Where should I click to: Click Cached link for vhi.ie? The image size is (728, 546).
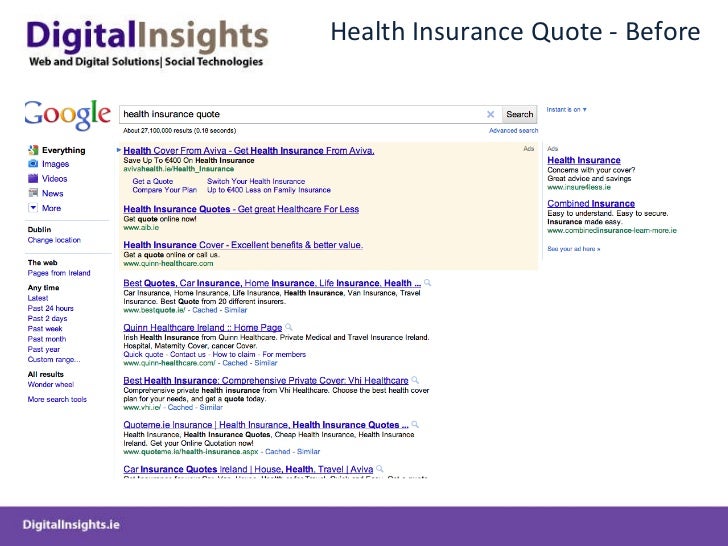pos(180,407)
